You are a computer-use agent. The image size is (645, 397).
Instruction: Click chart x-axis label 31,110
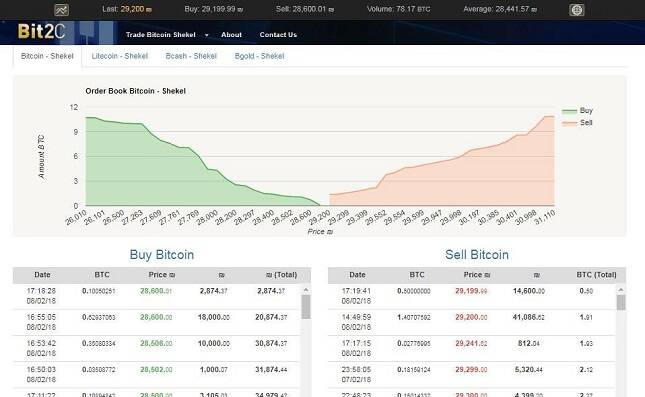click(x=545, y=217)
